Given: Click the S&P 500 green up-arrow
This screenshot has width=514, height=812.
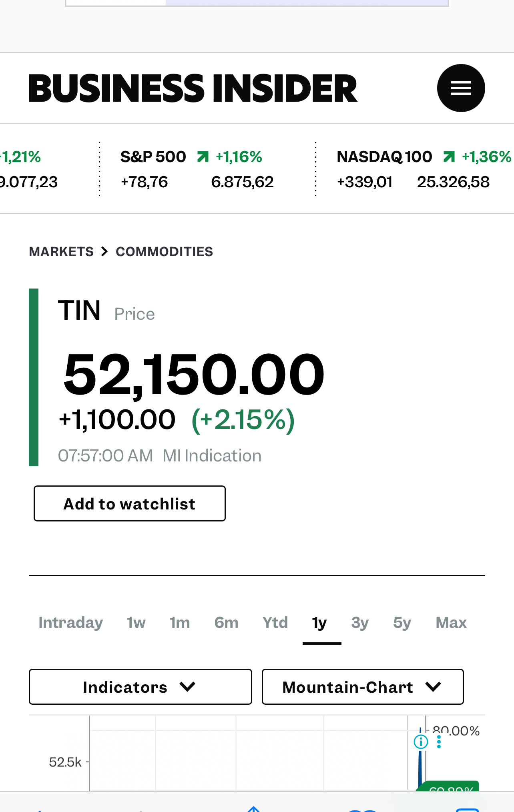Looking at the screenshot, I should (203, 157).
